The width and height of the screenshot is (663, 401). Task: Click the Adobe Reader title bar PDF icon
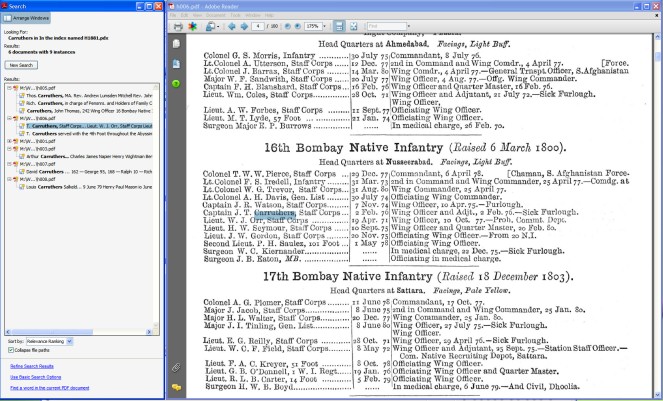tap(171, 6)
